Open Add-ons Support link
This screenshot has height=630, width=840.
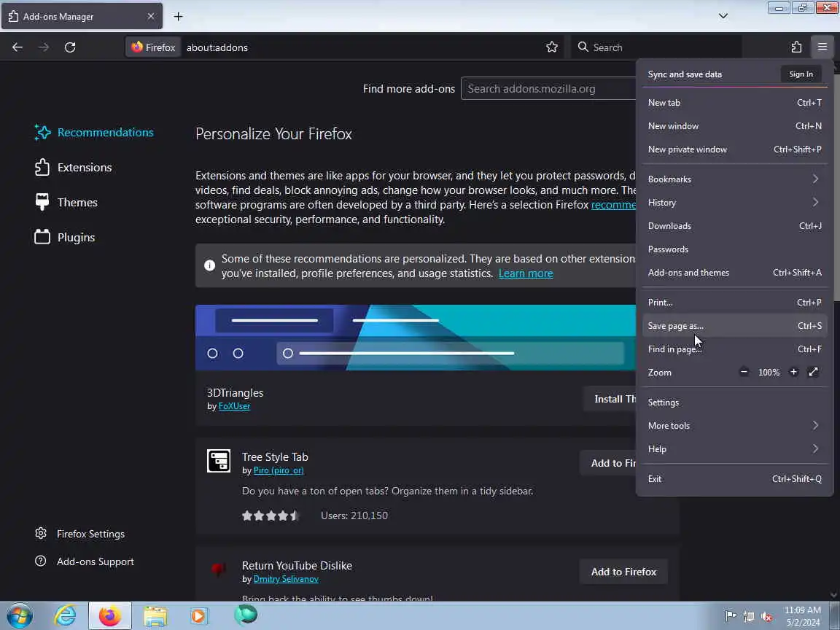(84, 561)
